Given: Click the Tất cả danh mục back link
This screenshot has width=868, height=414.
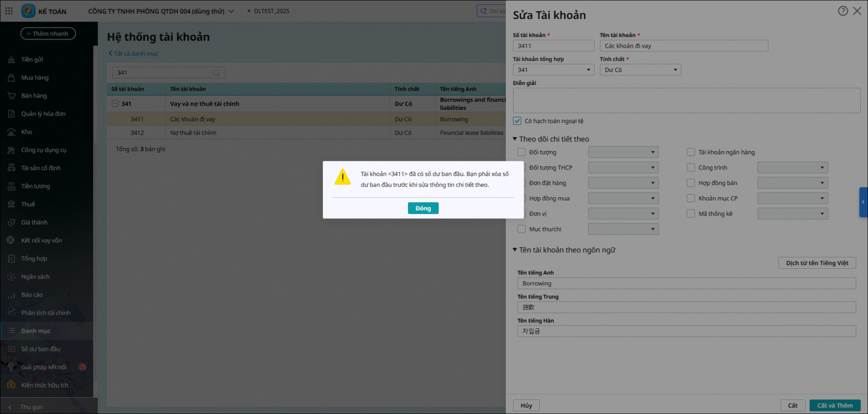Looking at the screenshot, I should point(136,54).
